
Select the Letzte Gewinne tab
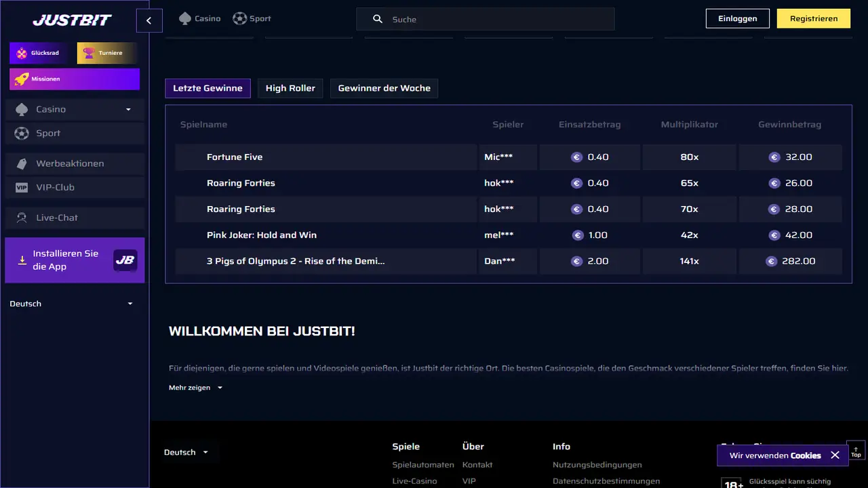208,88
